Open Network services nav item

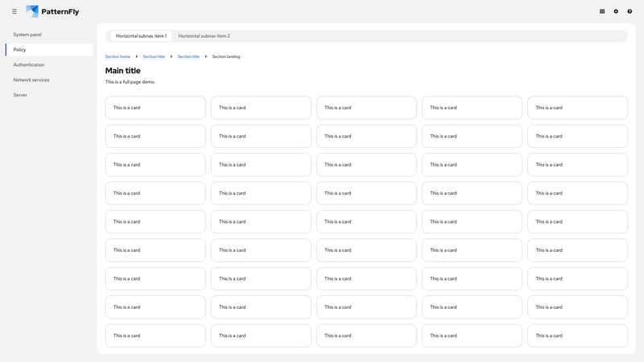click(x=50, y=80)
